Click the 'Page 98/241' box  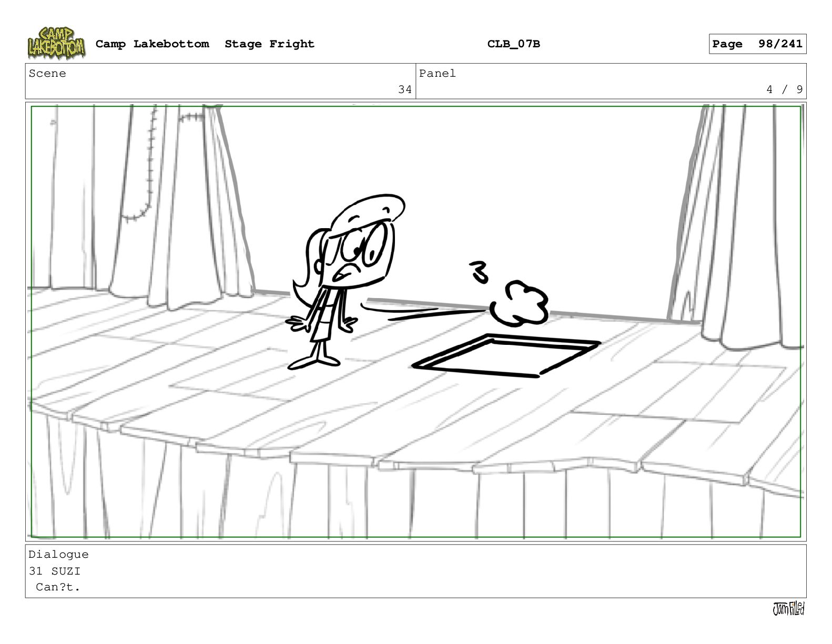pos(757,44)
